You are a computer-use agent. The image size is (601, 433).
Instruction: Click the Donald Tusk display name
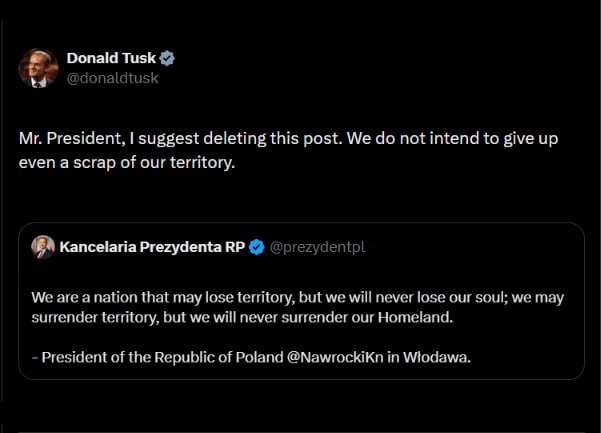[x=111, y=58]
